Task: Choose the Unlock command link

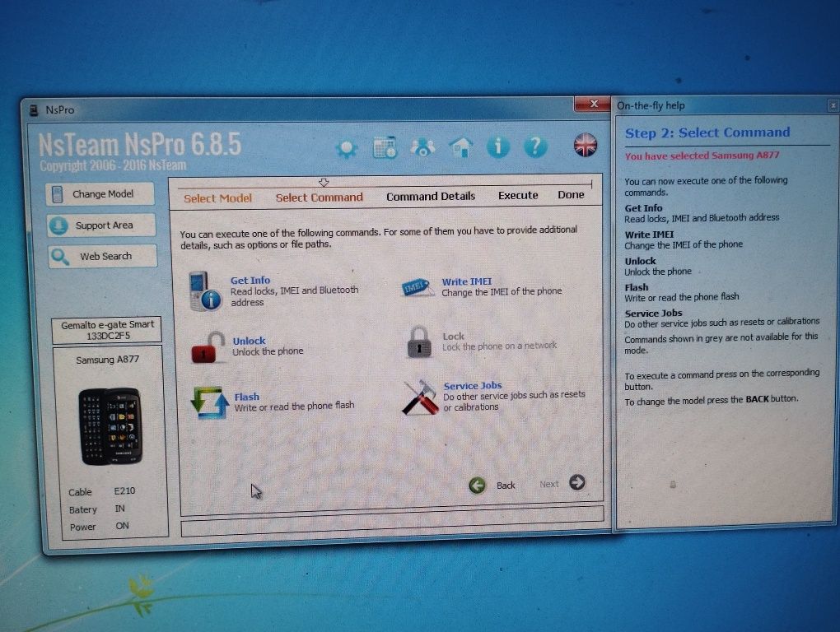Action: click(x=249, y=341)
